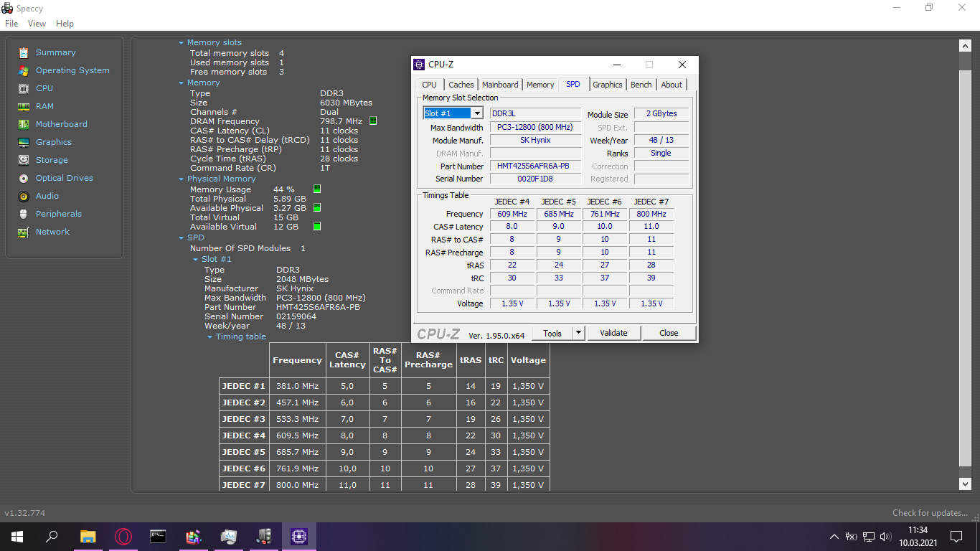Click green indicator beside Memory Usage

click(x=317, y=189)
